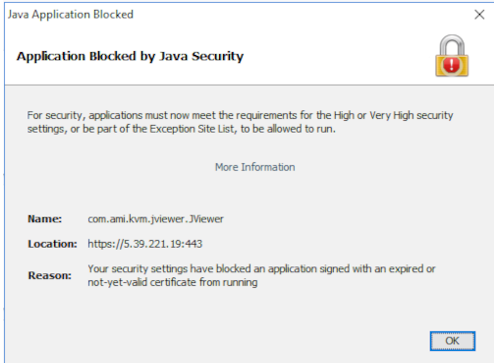Click the Application Blocked by Java Security heading
This screenshot has width=500, height=363.
coord(130,56)
